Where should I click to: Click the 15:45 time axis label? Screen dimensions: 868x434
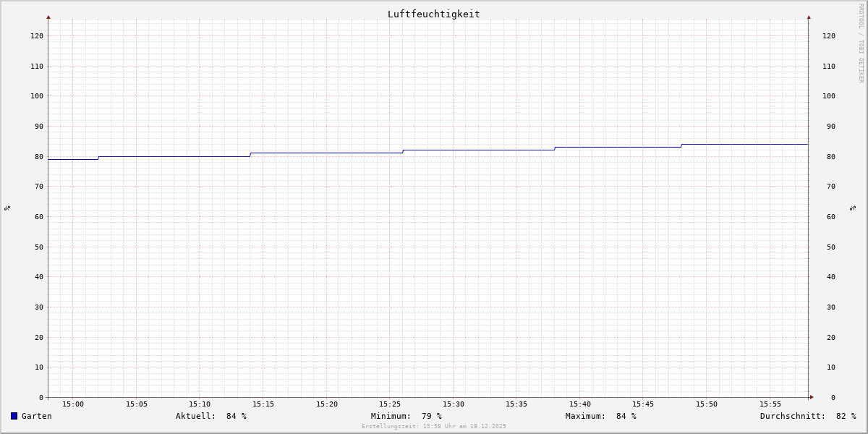coord(643,404)
